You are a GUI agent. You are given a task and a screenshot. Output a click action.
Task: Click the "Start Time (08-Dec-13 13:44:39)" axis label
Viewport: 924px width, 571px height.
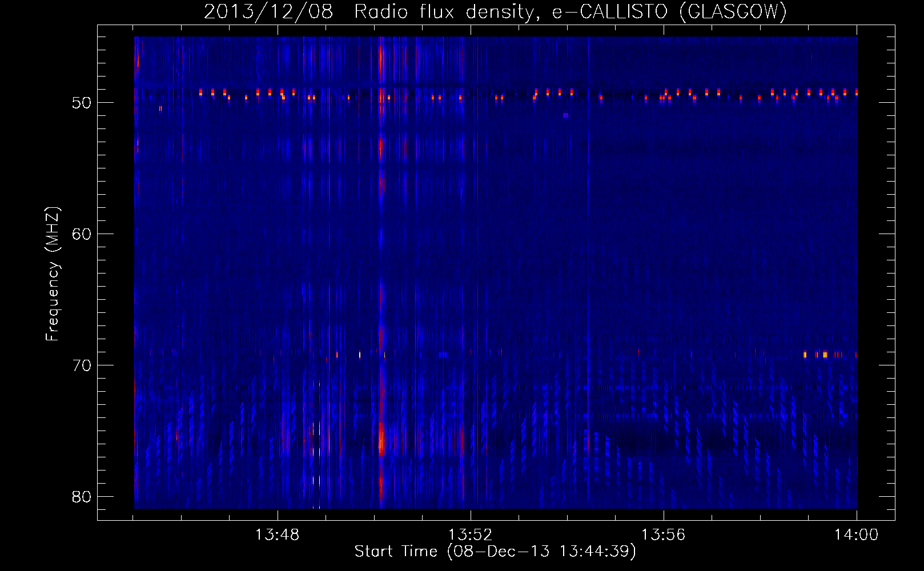pyautogui.click(x=495, y=552)
